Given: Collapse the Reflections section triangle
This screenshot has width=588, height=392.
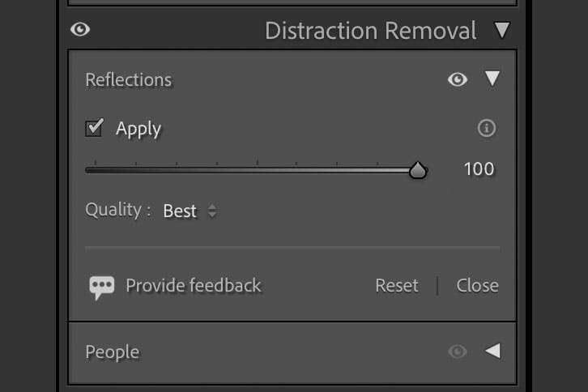Looking at the screenshot, I should pyautogui.click(x=492, y=79).
